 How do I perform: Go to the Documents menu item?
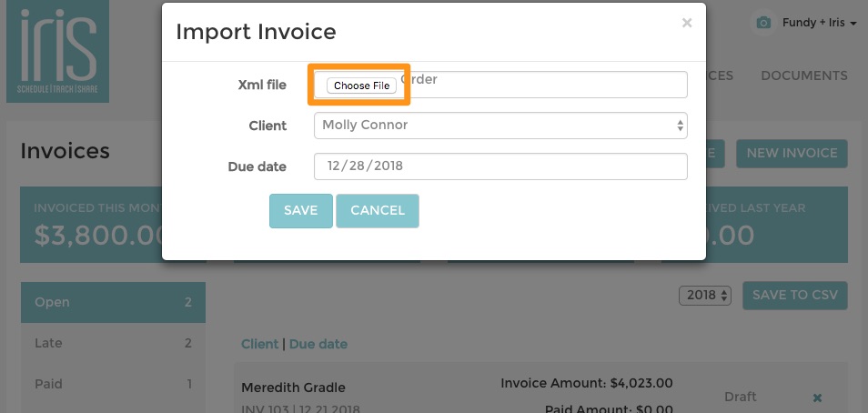click(803, 76)
